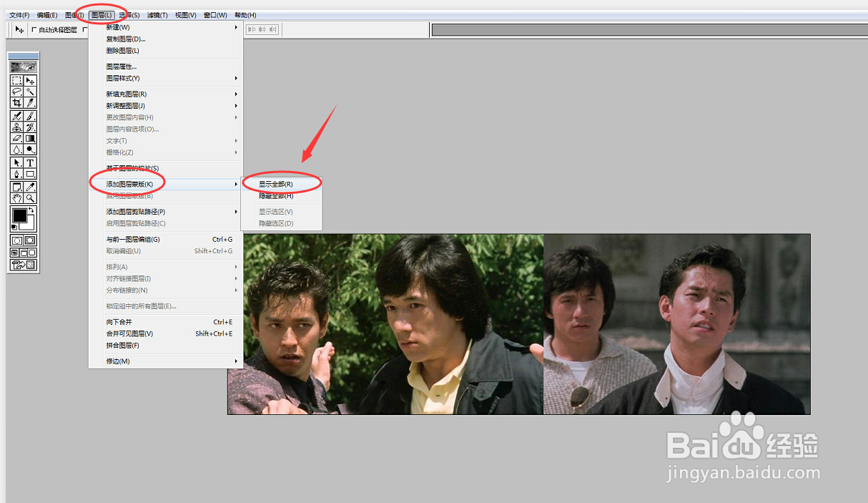The image size is (868, 503).
Task: Select the Zoom tool
Action: pyautogui.click(x=31, y=198)
